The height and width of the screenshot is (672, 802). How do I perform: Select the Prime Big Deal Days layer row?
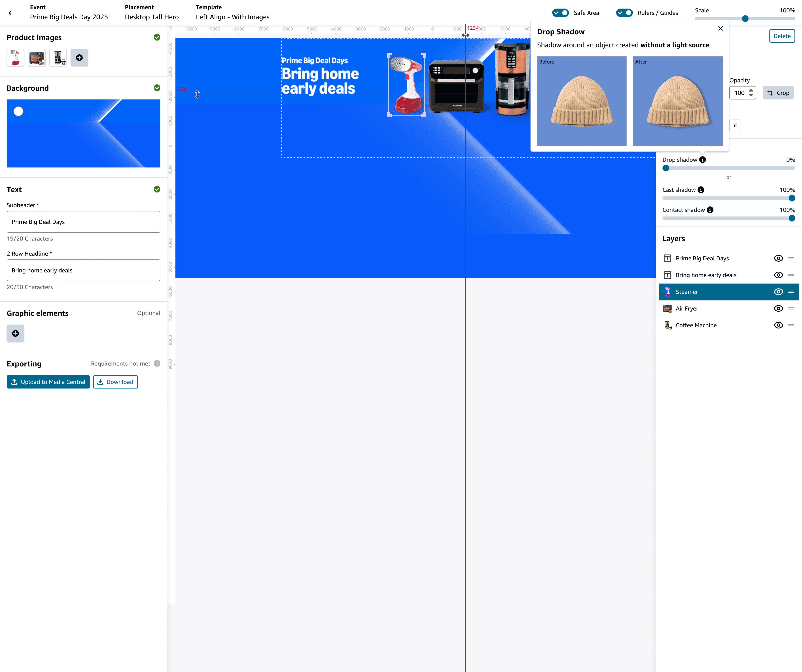(x=729, y=258)
